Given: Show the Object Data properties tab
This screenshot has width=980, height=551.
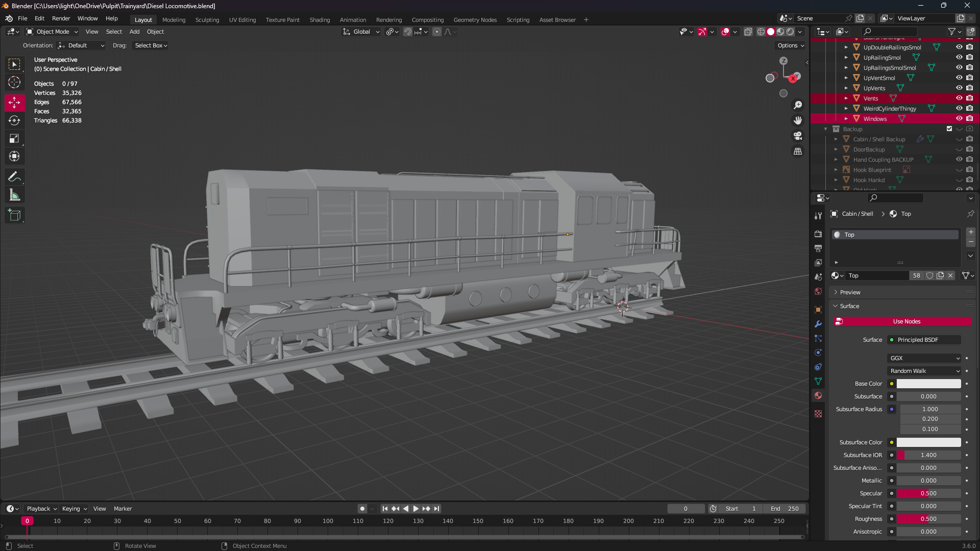Looking at the screenshot, I should [x=818, y=381].
